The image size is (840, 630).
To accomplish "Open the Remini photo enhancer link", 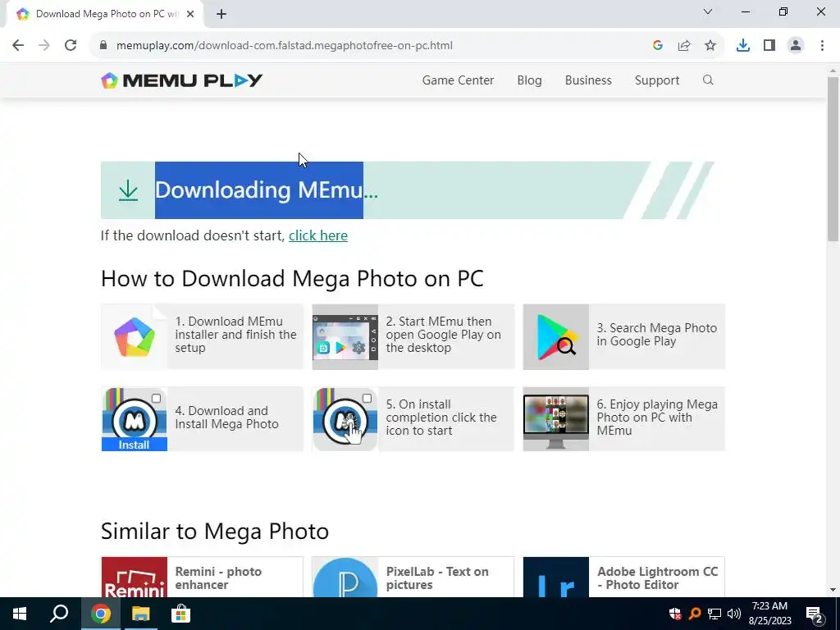I will [218, 578].
